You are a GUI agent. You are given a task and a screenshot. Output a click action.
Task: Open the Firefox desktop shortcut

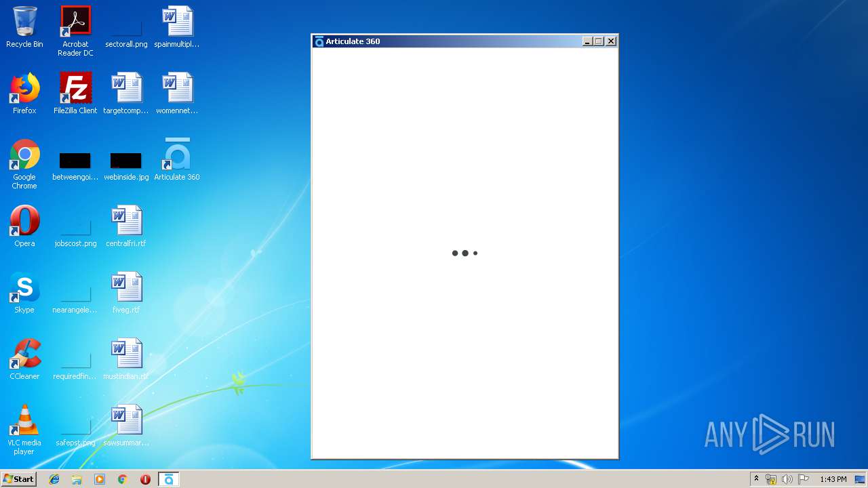tap(24, 95)
